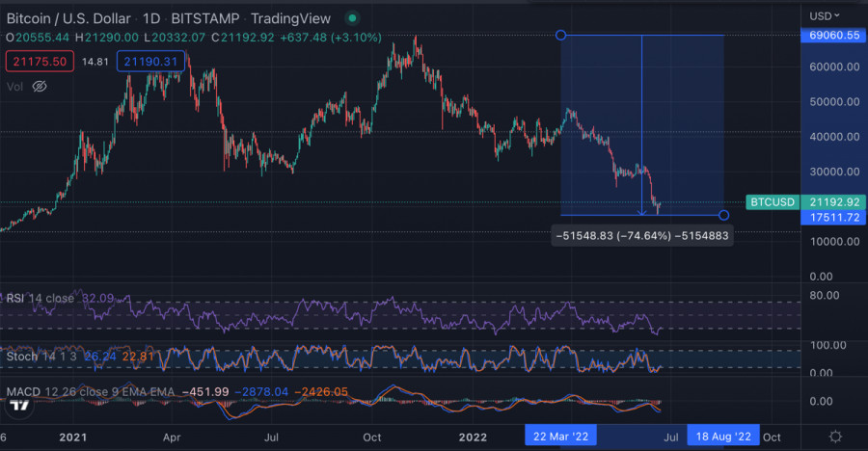Click the 2022 label on the time axis
Viewport: 868px width, 451px height.
point(473,438)
